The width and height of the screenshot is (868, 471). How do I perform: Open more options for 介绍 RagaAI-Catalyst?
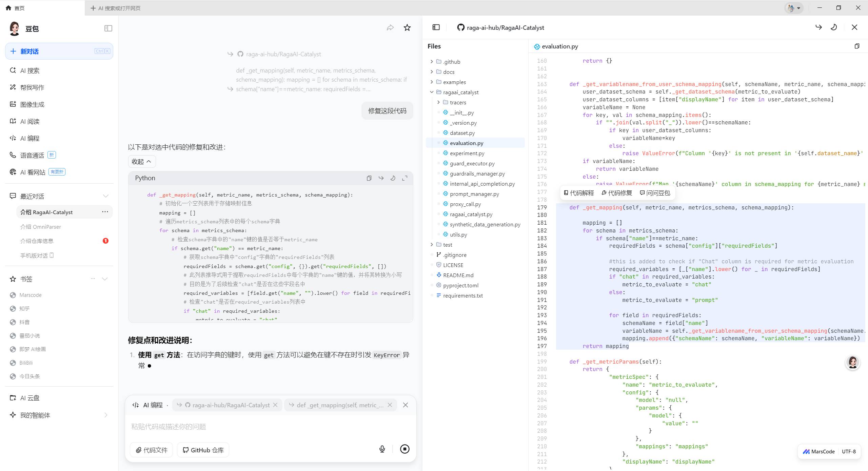pos(105,212)
